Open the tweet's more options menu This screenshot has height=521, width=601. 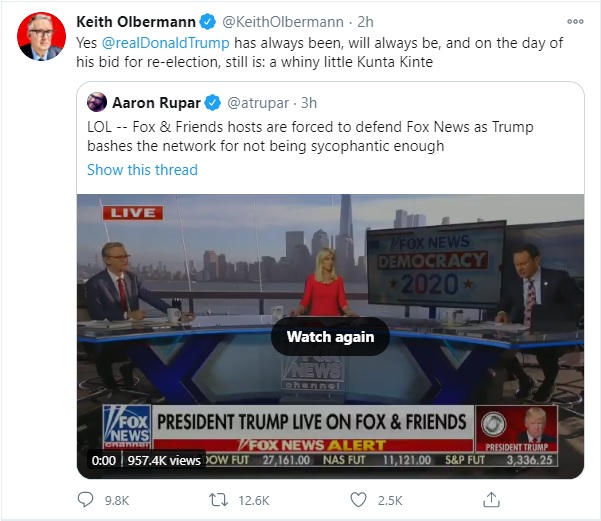pyautogui.click(x=574, y=21)
